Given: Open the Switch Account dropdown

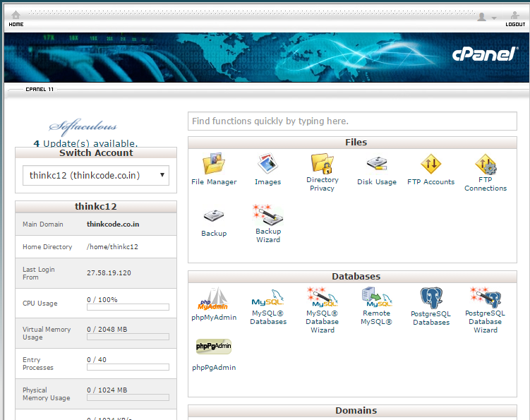Looking at the screenshot, I should (96, 175).
